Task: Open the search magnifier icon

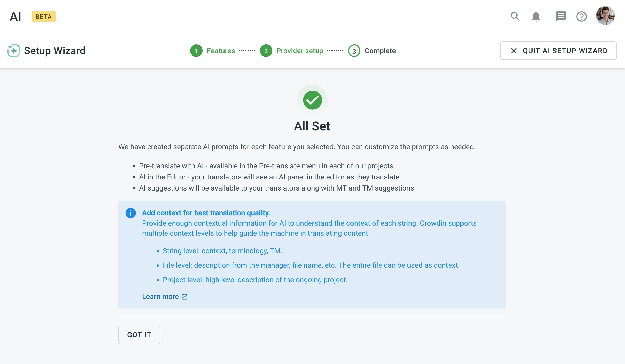Action: click(515, 17)
